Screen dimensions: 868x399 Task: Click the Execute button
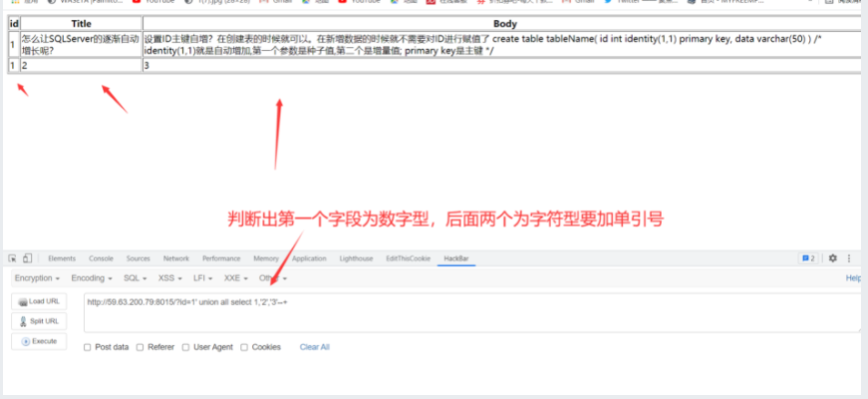click(x=39, y=341)
